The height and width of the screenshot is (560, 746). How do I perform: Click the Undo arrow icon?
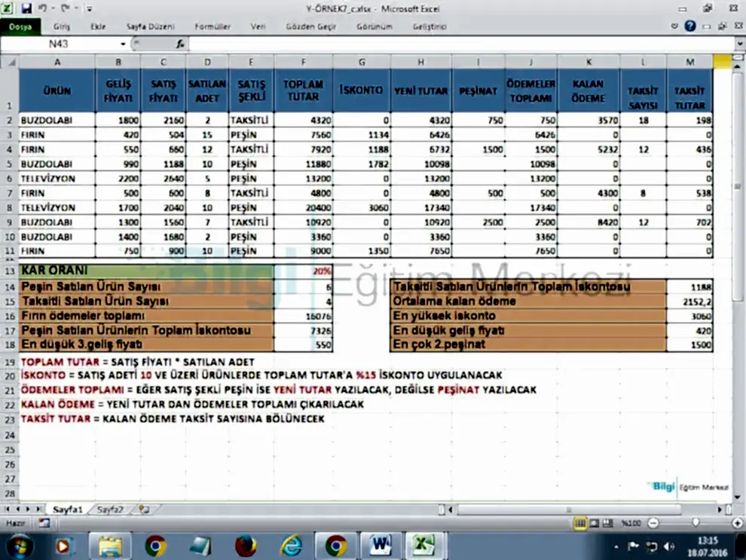tap(44, 9)
